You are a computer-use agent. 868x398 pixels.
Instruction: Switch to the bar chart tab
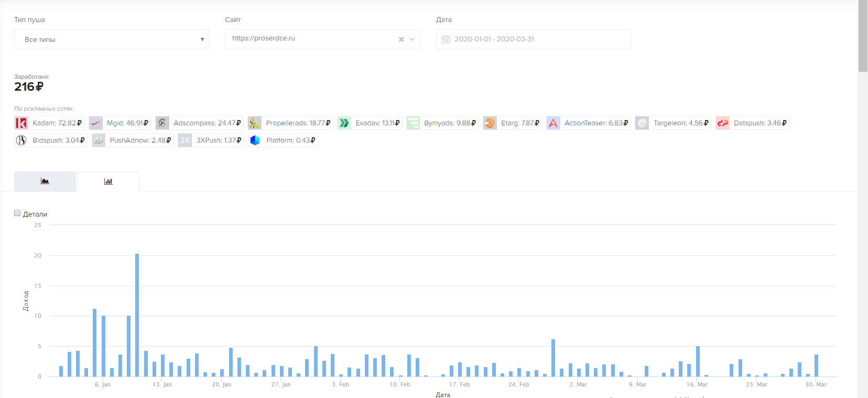point(108,181)
